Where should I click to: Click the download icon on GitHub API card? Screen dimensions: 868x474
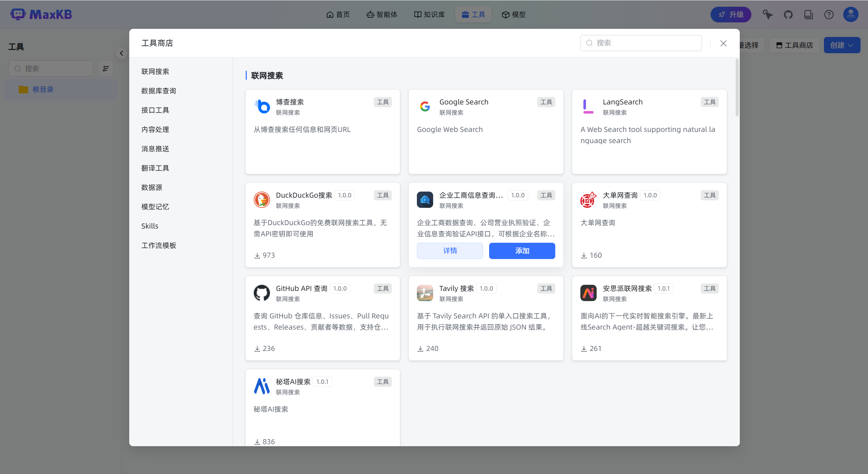point(257,349)
